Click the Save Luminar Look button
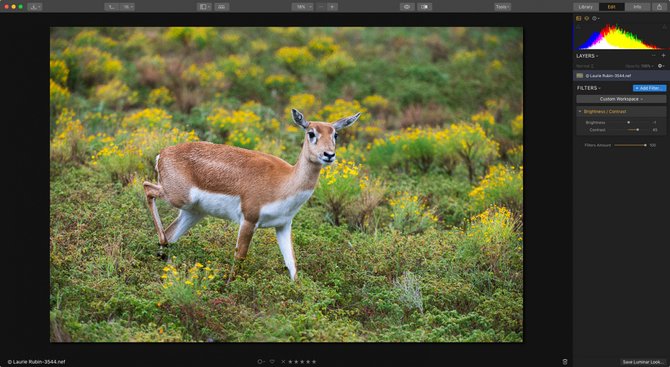670x367 pixels. (x=643, y=362)
